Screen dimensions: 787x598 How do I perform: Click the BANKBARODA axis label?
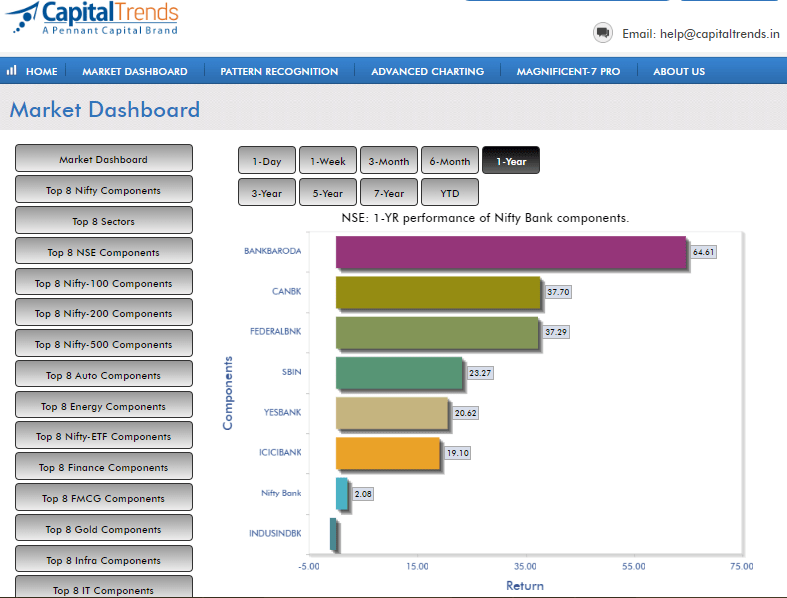click(273, 251)
